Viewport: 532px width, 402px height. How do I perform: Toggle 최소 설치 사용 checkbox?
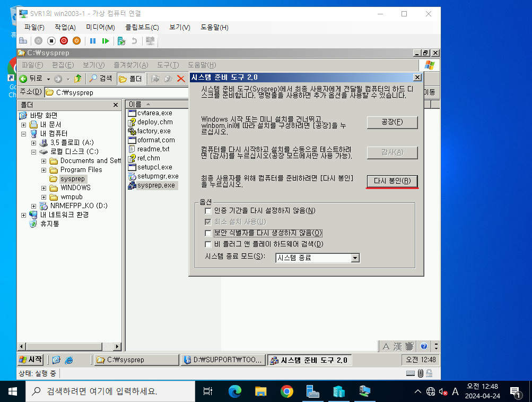click(x=208, y=222)
